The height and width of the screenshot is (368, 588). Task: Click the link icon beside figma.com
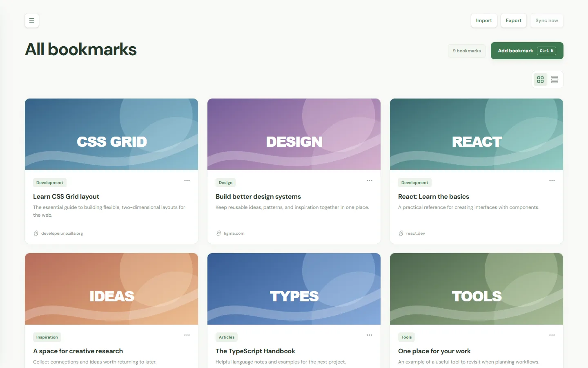pyautogui.click(x=218, y=233)
